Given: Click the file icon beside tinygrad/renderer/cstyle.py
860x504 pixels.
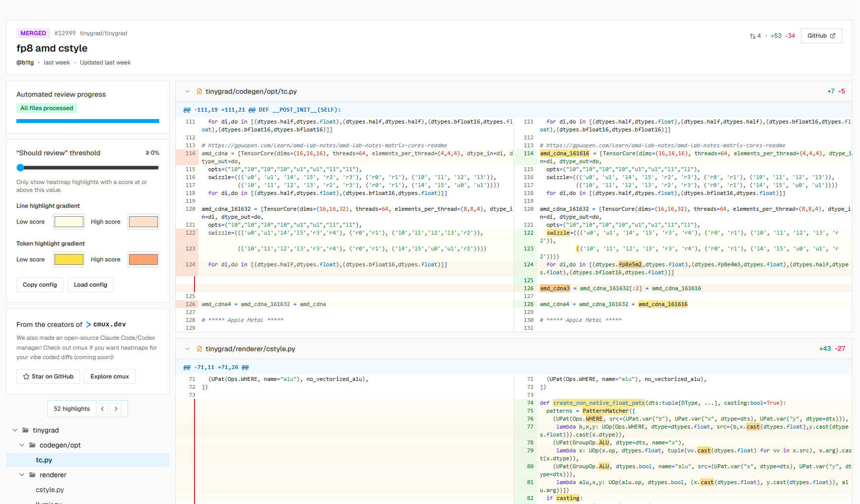Looking at the screenshot, I should pos(199,349).
